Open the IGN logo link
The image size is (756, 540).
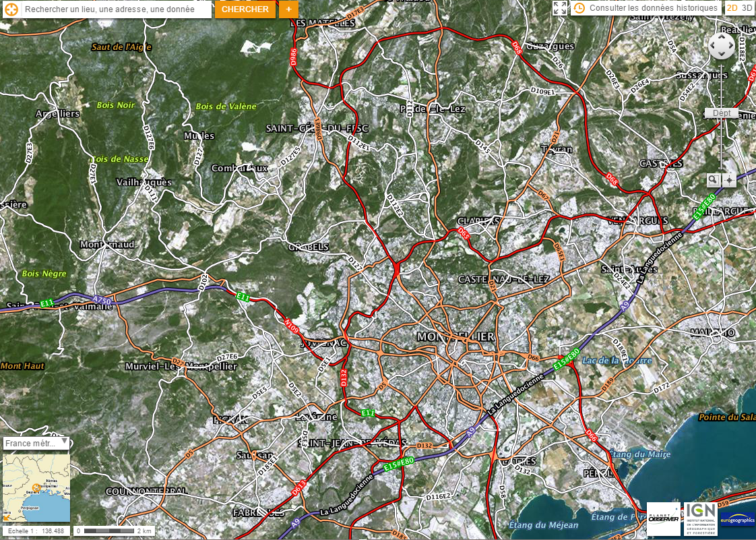(701, 519)
